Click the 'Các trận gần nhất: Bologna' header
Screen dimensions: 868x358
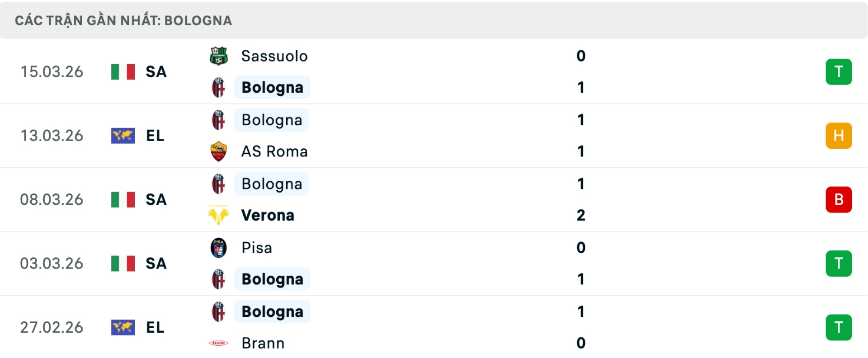point(123,20)
